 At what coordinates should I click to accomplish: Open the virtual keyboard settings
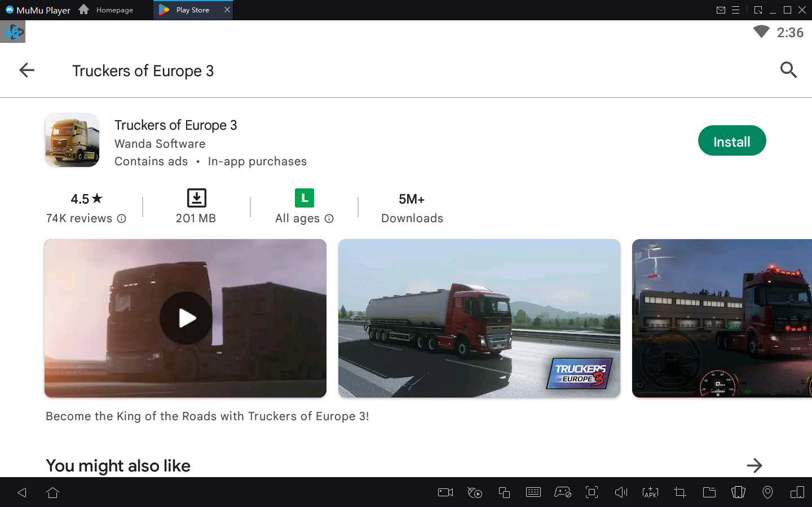pyautogui.click(x=533, y=492)
